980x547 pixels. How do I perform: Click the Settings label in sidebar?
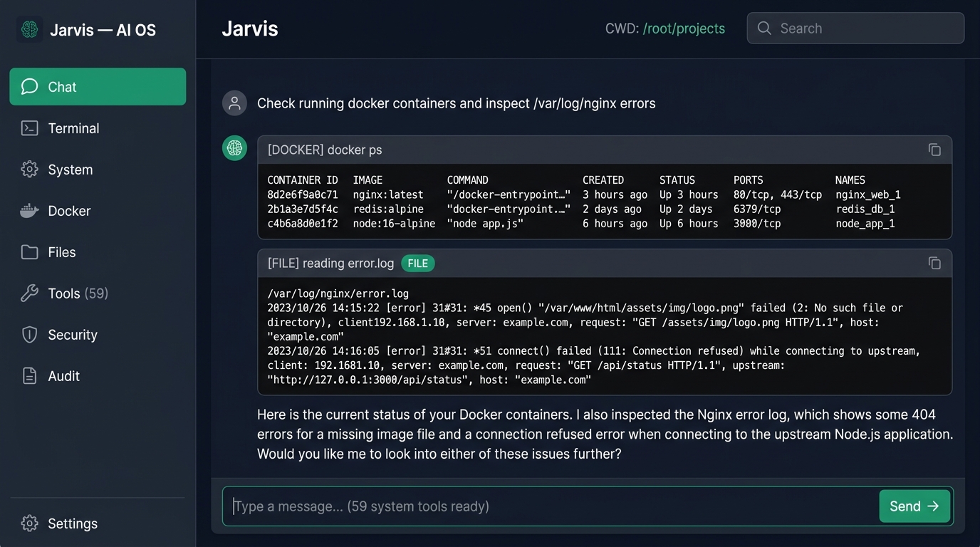(73, 523)
